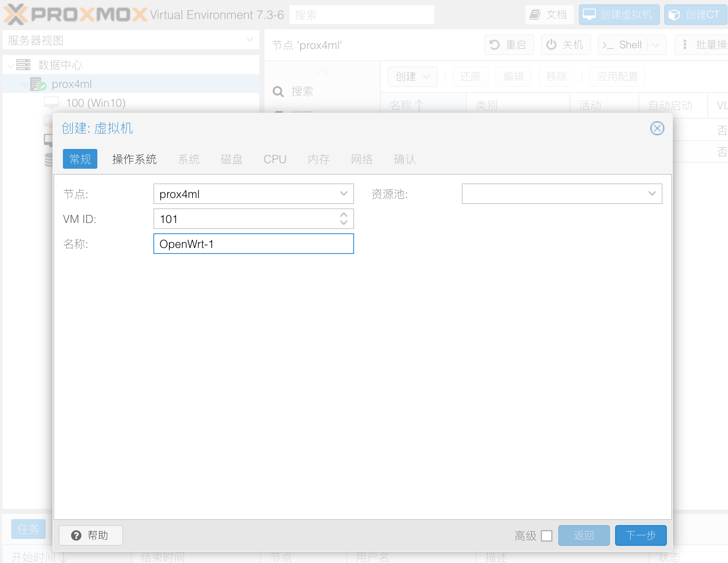Viewport: 728px width, 563px height.
Task: Click the reboot arrow icon
Action: pos(495,45)
